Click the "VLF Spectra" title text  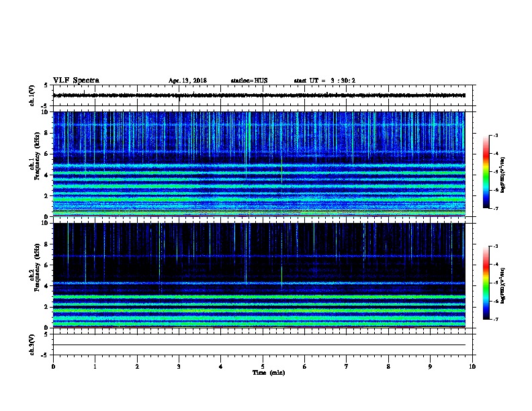[76, 81]
